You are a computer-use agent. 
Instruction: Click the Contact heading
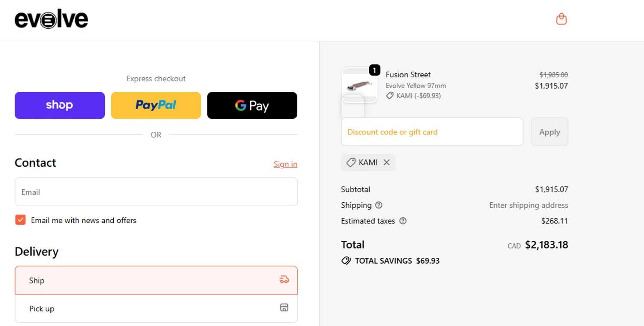(x=35, y=163)
